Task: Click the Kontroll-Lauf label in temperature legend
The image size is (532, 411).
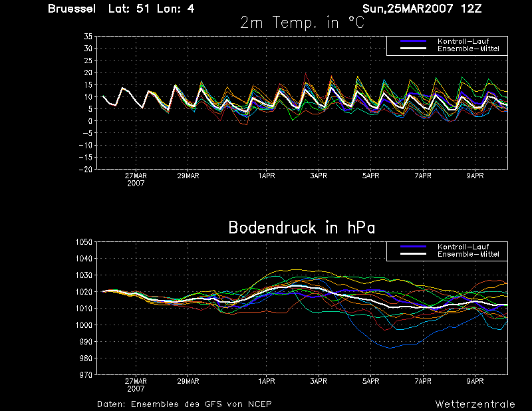Action: point(463,41)
